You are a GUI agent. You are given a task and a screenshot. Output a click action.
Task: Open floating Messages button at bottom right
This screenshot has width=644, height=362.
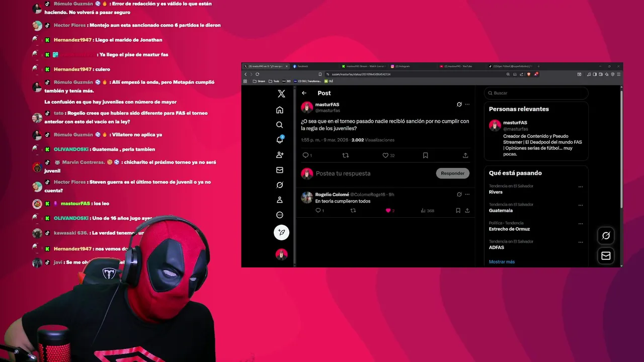point(606,256)
